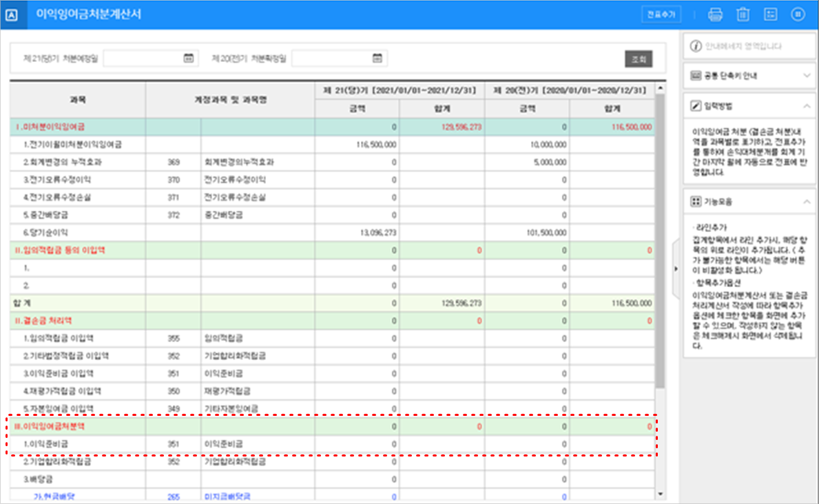Click the keyboard icon beside 공통 단축키 안내
The image size is (819, 504).
(696, 76)
